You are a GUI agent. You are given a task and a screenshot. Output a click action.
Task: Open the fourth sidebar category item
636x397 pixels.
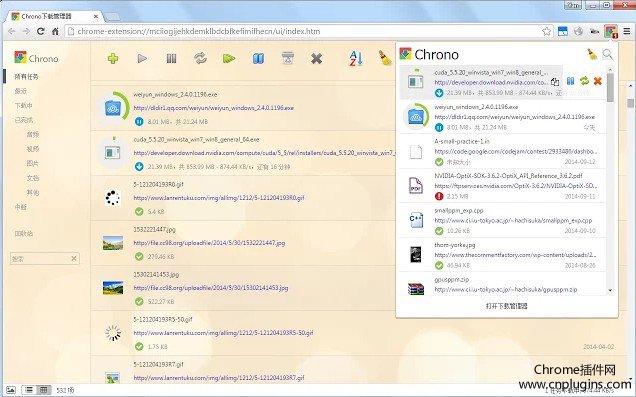[x=24, y=120]
